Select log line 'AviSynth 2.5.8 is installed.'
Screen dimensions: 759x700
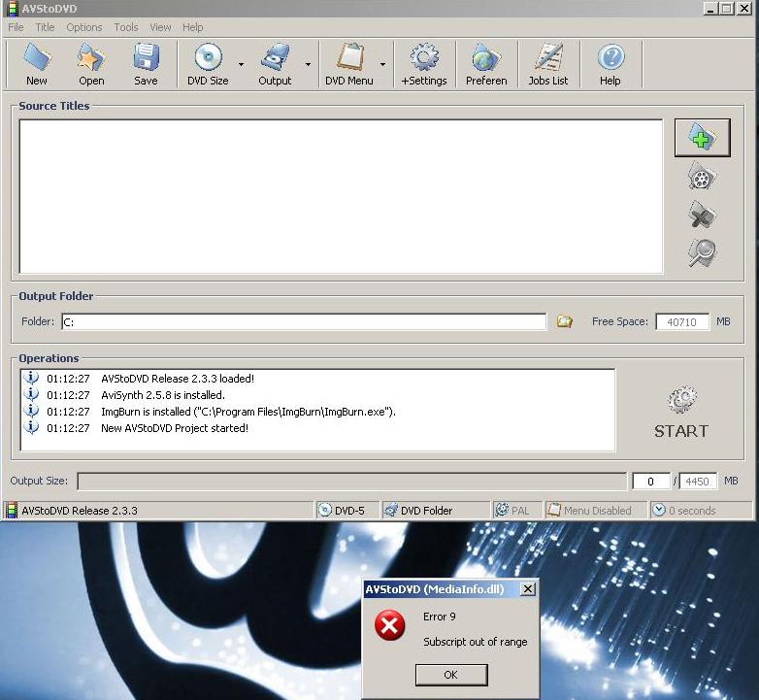(163, 395)
